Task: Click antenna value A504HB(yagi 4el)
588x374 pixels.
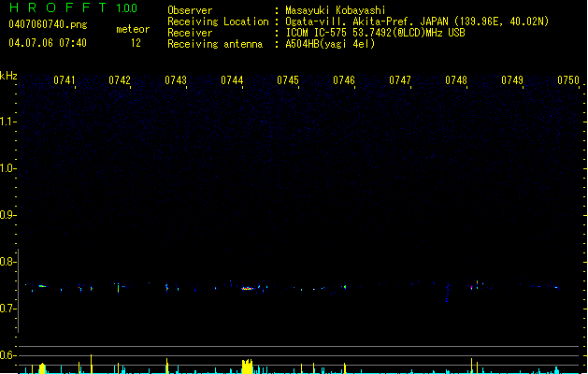Action: (330, 44)
